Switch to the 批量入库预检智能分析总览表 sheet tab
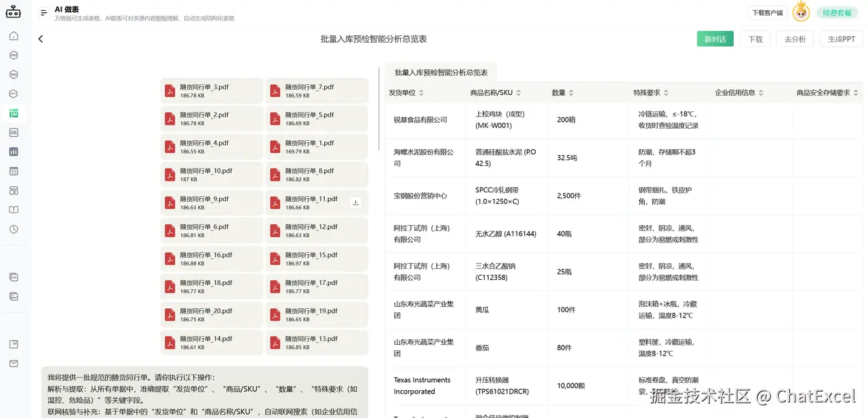Screen dimensions: 868x418 pyautogui.click(x=441, y=72)
